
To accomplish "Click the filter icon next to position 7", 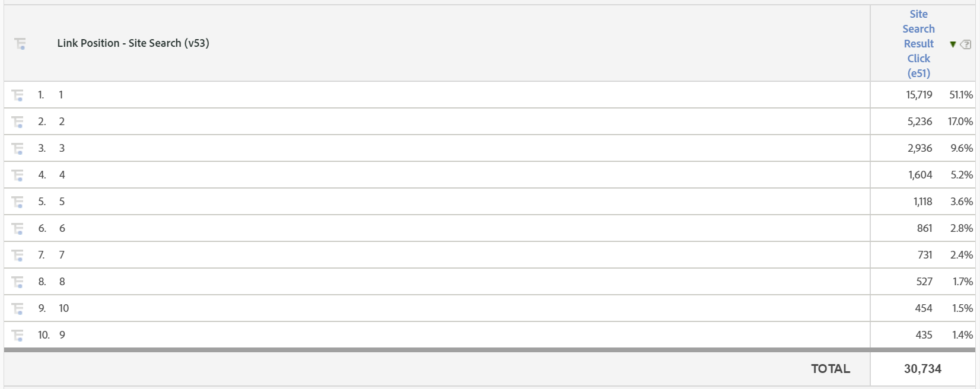I will [17, 254].
